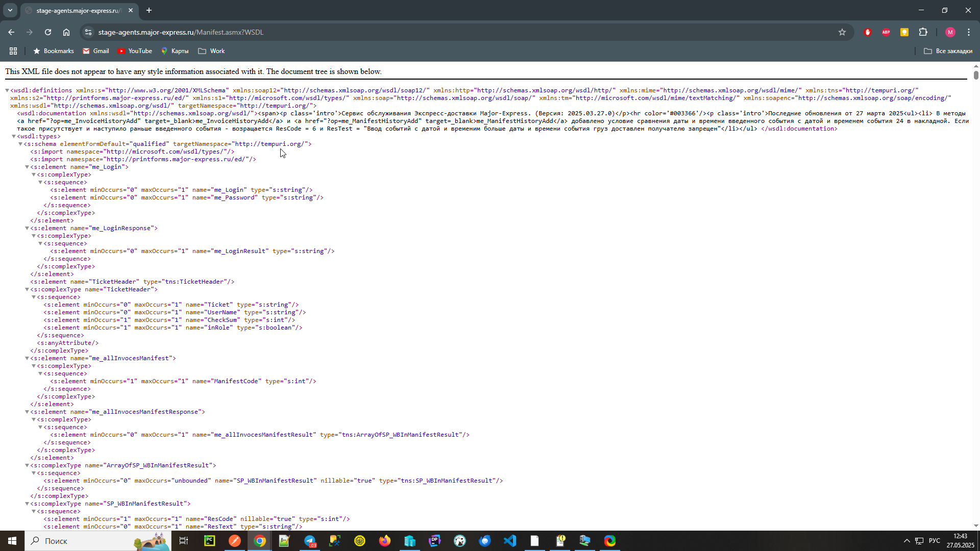980x551 pixels.
Task: Collapse the TicketHeader complexType node
Action: (x=27, y=289)
